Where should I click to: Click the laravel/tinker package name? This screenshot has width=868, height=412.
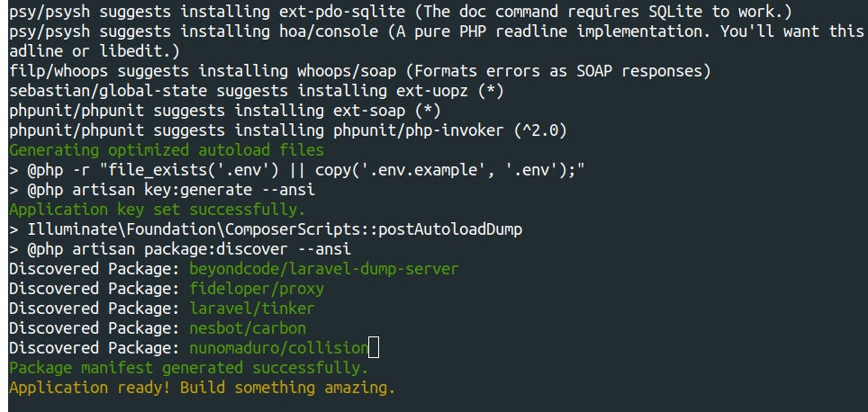pos(251,309)
